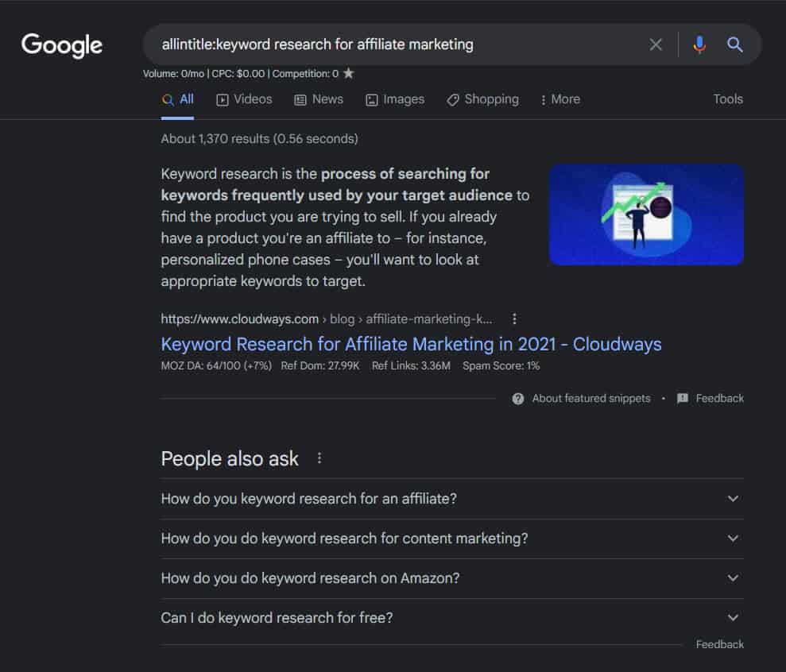
Task: Open the More search options menu
Action: pyautogui.click(x=559, y=98)
